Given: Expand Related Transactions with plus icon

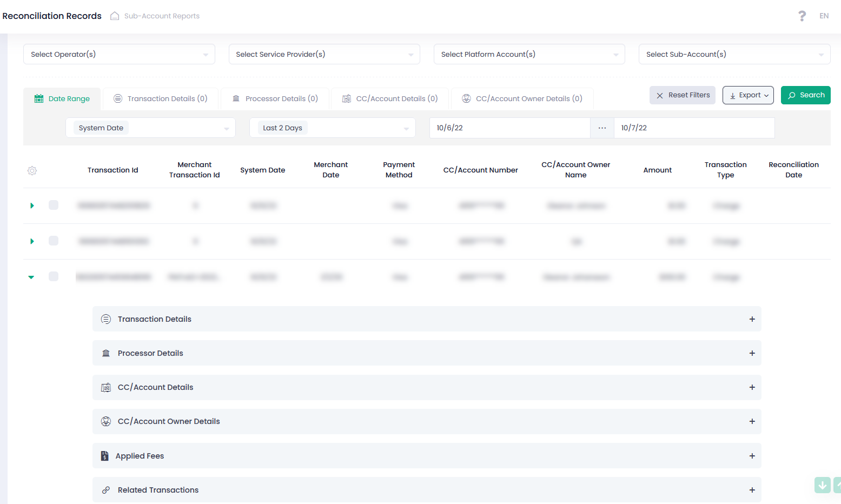Looking at the screenshot, I should click(x=752, y=490).
